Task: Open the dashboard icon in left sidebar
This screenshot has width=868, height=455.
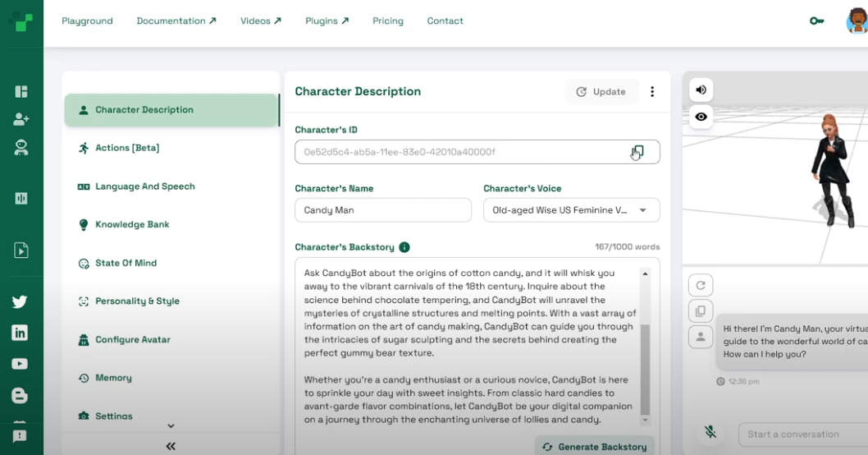Action: point(21,91)
